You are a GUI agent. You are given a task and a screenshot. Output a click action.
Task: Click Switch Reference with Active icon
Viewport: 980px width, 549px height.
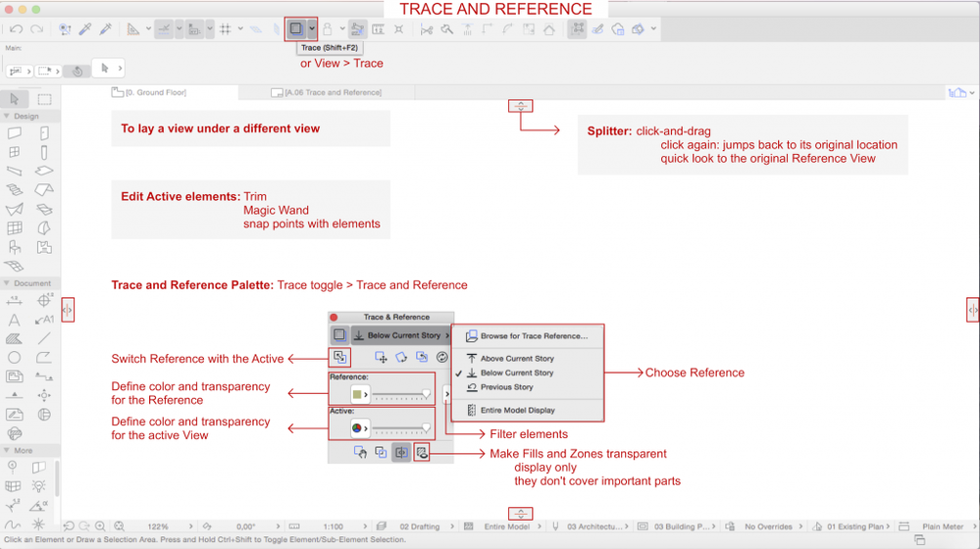click(340, 357)
